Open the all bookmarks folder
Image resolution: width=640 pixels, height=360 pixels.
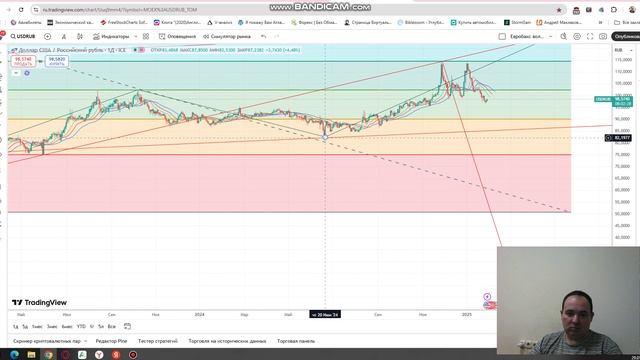coord(627,22)
